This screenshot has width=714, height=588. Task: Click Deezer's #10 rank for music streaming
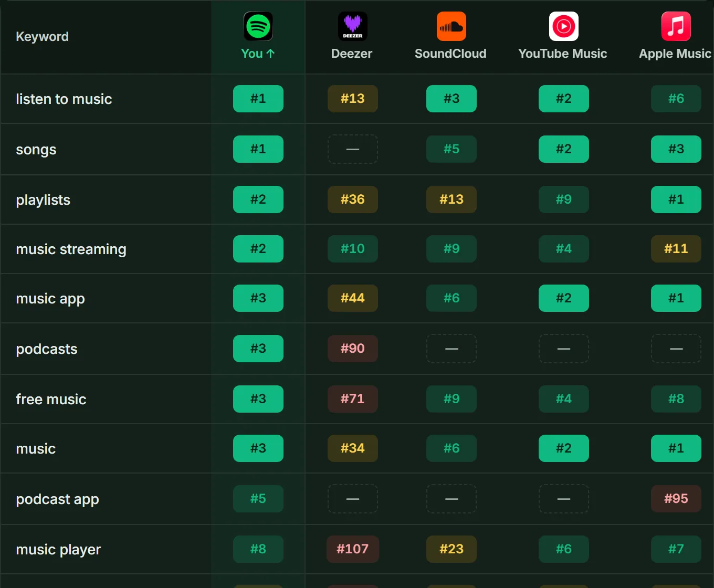click(353, 249)
